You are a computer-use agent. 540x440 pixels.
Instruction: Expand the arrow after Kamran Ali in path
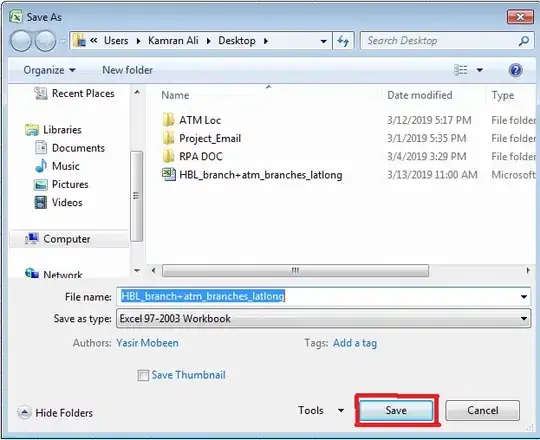coord(208,41)
